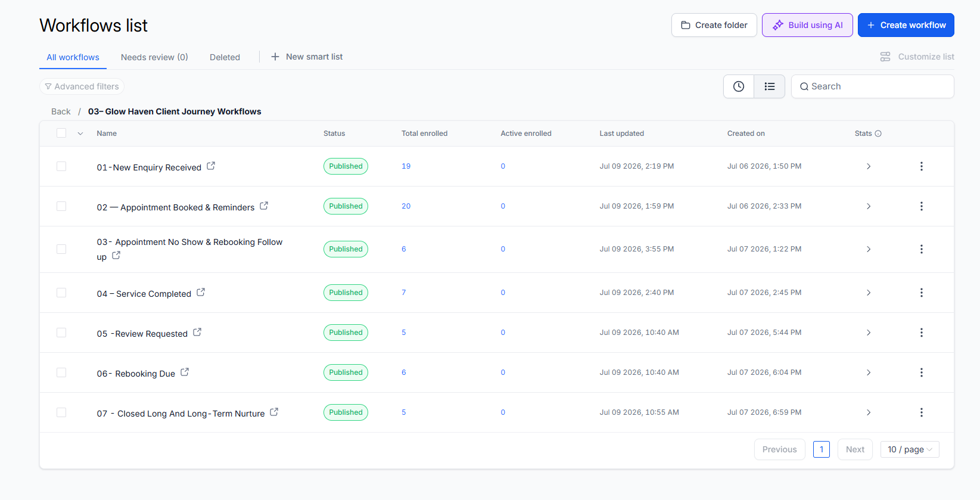The width and height of the screenshot is (980, 500).
Task: Click 'Jul 07 2026, 6:59 PM' created cell
Action: click(x=764, y=412)
